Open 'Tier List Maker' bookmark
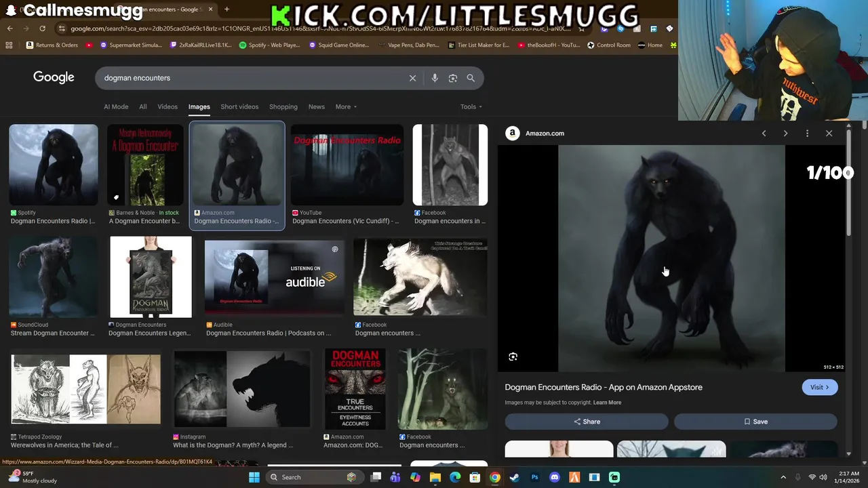 [479, 45]
